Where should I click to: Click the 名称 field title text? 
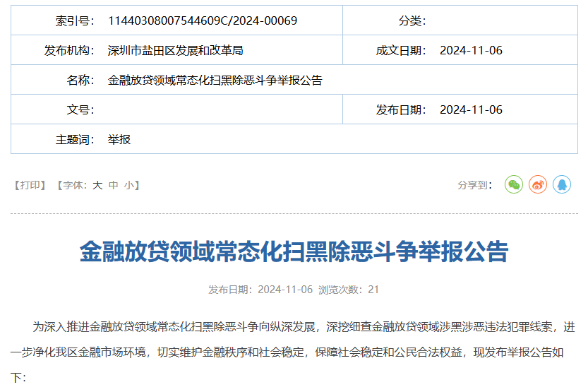(x=215, y=80)
